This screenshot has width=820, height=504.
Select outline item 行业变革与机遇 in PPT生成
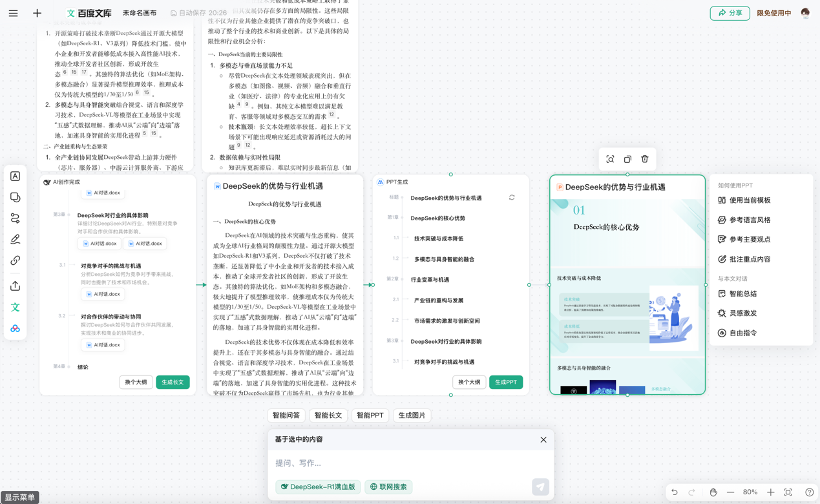point(430,280)
